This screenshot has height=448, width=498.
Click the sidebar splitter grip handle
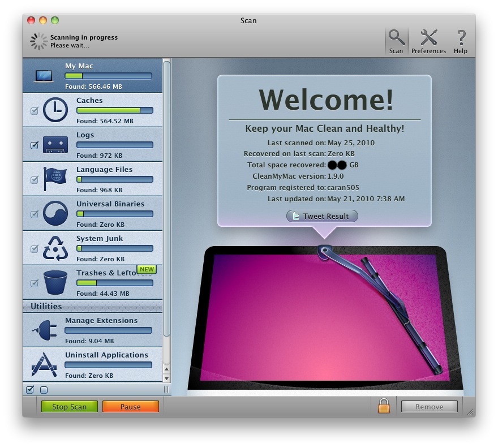coord(166,390)
